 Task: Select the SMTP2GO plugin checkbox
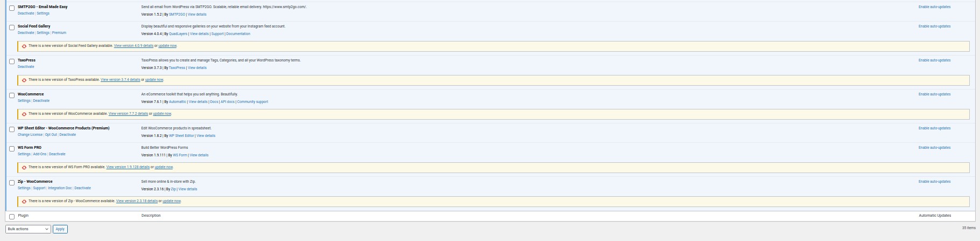coord(12,8)
